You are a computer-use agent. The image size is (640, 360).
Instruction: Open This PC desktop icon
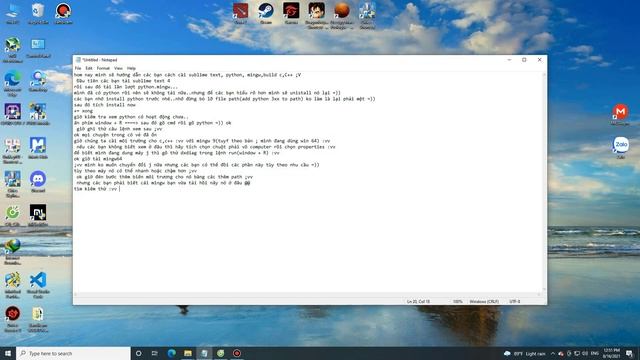12,13
